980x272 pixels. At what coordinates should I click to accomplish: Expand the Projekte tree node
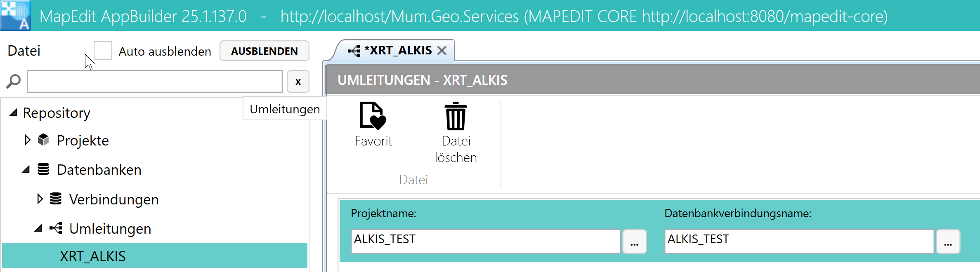pos(28,140)
